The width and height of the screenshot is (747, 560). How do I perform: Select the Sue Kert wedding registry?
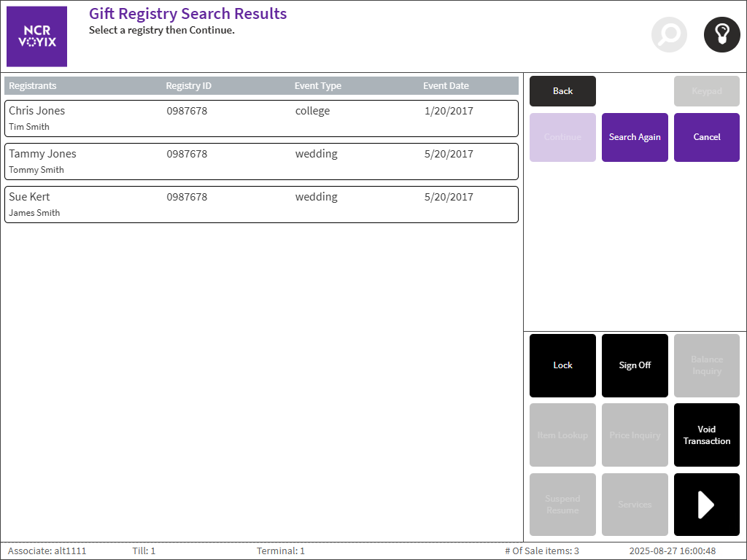tap(261, 204)
